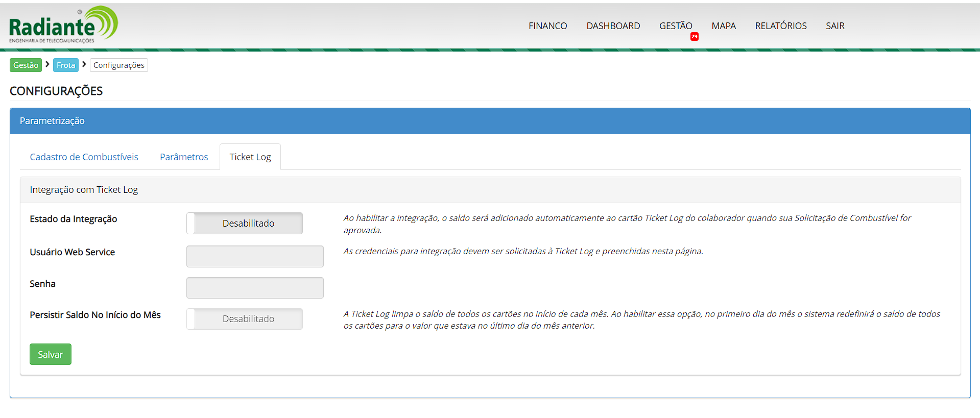Click the Radiante logo
Image resolution: width=980 pixels, height=418 pixels.
[x=63, y=24]
